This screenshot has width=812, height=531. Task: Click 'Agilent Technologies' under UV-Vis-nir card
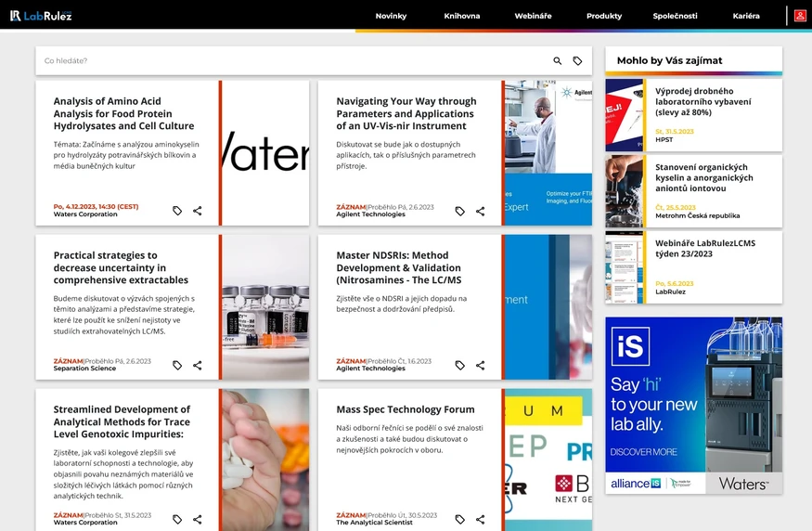(x=371, y=214)
